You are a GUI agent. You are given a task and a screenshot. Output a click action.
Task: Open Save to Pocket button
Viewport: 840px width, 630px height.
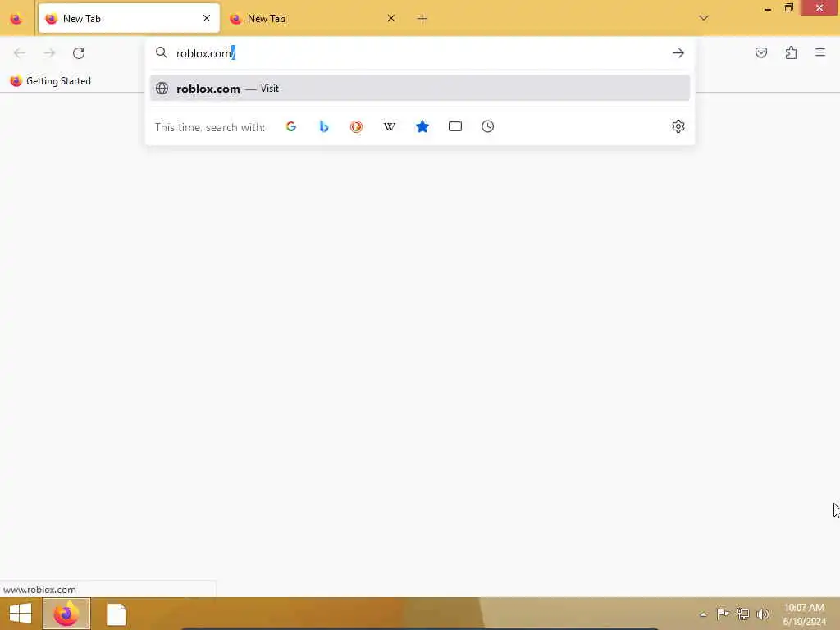pos(761,52)
